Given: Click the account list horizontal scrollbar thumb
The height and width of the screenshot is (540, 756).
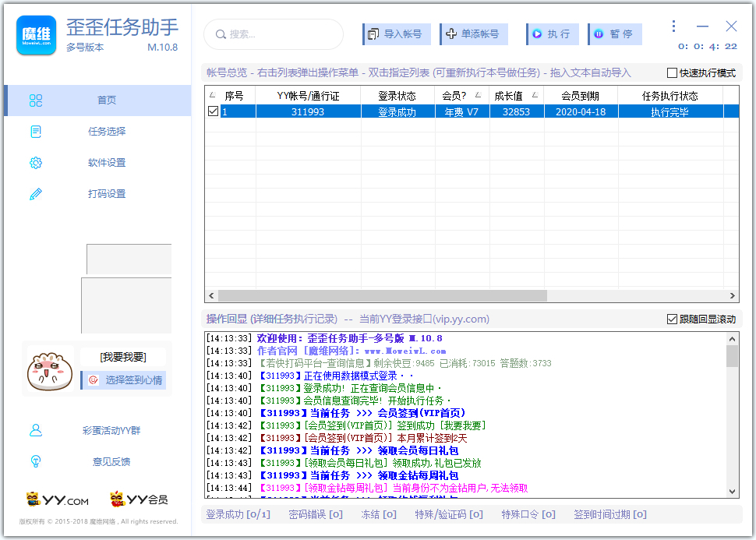Looking at the screenshot, I should pos(383,295).
